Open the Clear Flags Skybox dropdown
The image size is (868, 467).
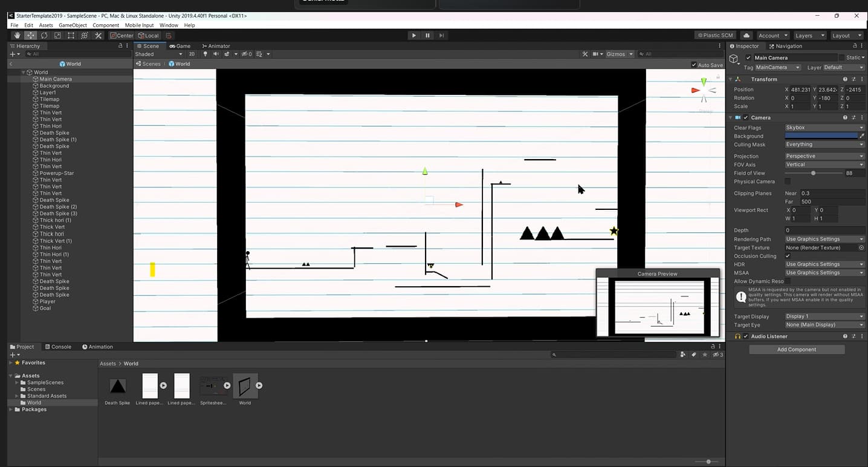[824, 127]
